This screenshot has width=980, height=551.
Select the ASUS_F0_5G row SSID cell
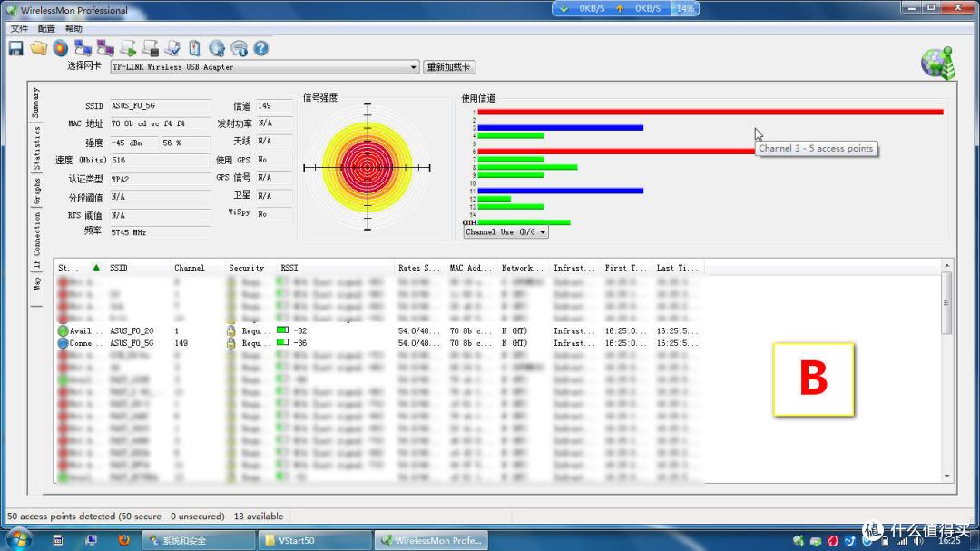tap(132, 343)
